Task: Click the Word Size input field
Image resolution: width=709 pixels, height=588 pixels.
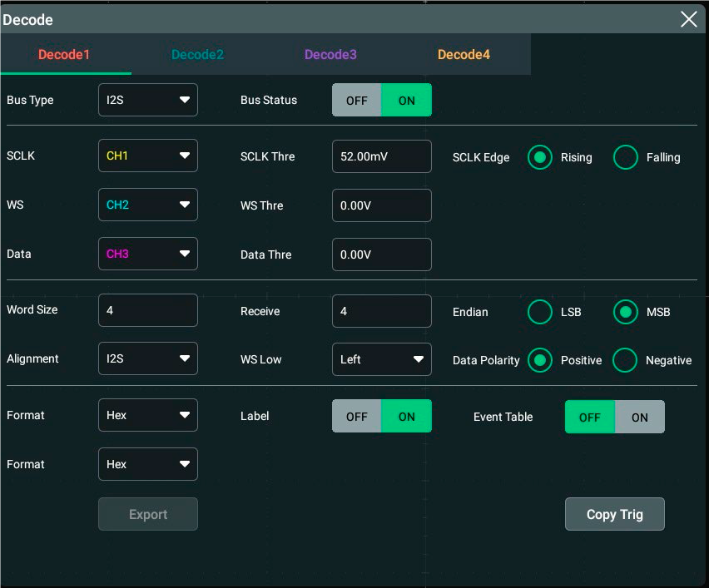Action: pos(148,310)
